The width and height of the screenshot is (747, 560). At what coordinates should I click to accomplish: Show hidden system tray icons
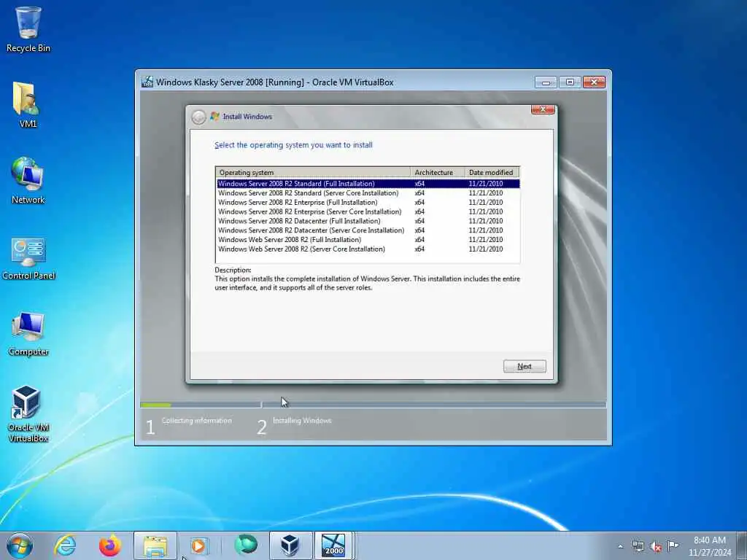tap(620, 546)
